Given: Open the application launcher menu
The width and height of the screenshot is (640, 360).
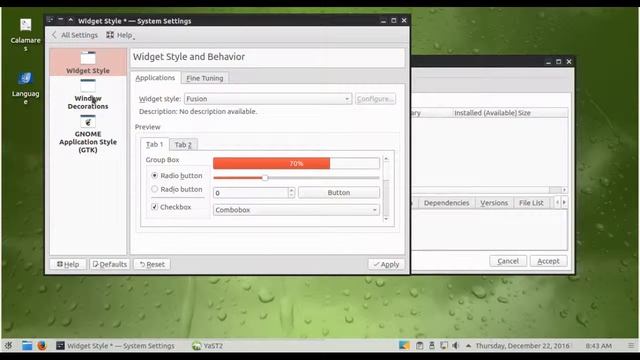Looking at the screenshot, I should (9, 346).
